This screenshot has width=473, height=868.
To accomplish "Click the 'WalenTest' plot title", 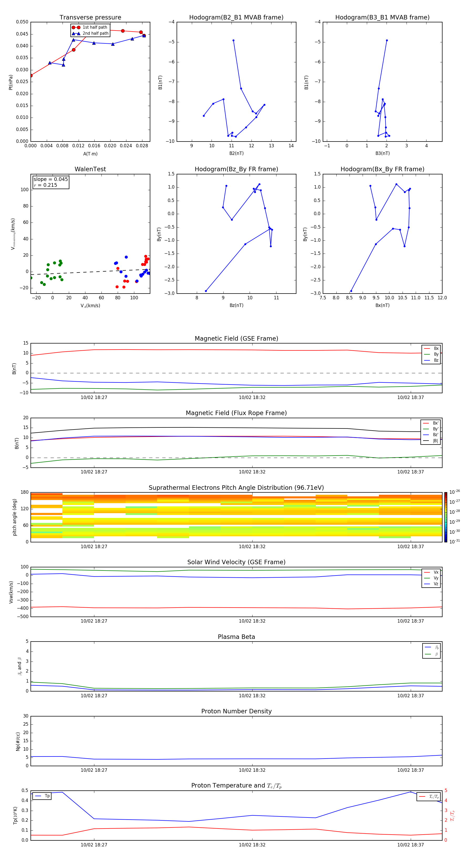I will pos(90,169).
